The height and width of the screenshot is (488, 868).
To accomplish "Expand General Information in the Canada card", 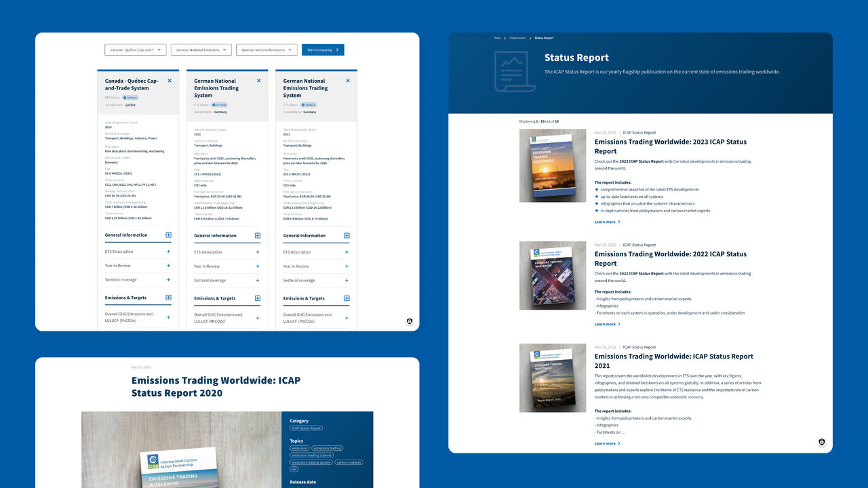I will coord(168,235).
